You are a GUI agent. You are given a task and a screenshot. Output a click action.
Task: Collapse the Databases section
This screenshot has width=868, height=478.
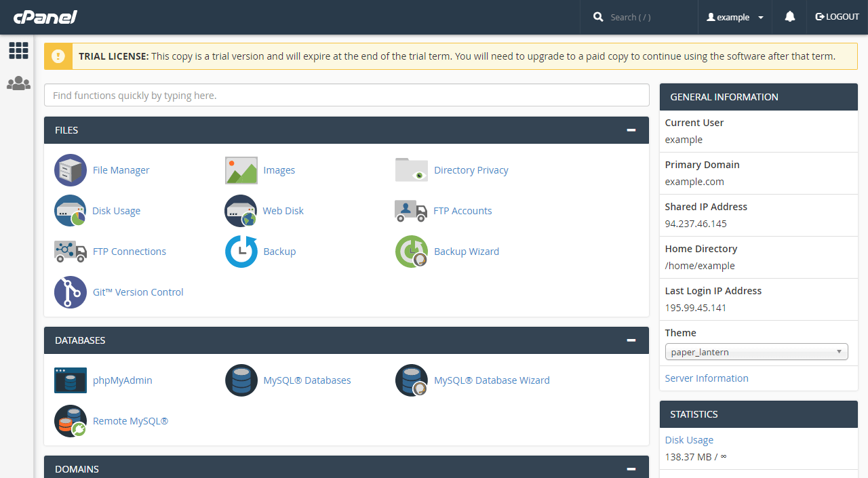[631, 340]
